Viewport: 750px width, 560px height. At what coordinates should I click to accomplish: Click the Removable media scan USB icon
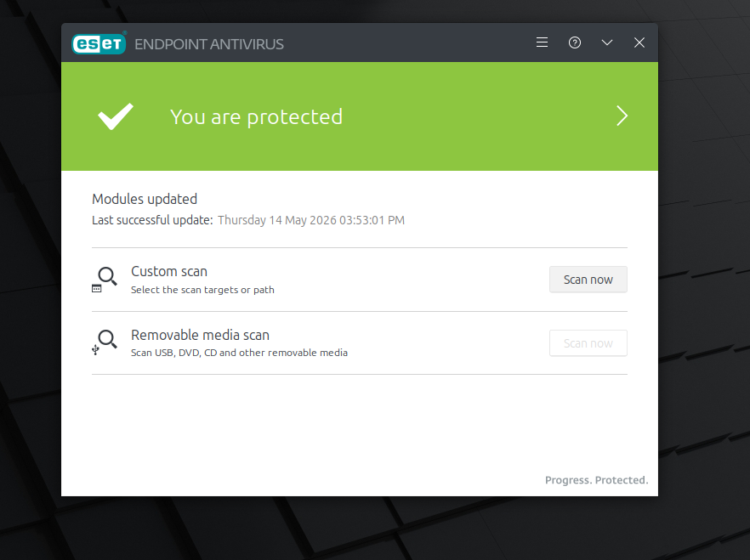point(105,342)
